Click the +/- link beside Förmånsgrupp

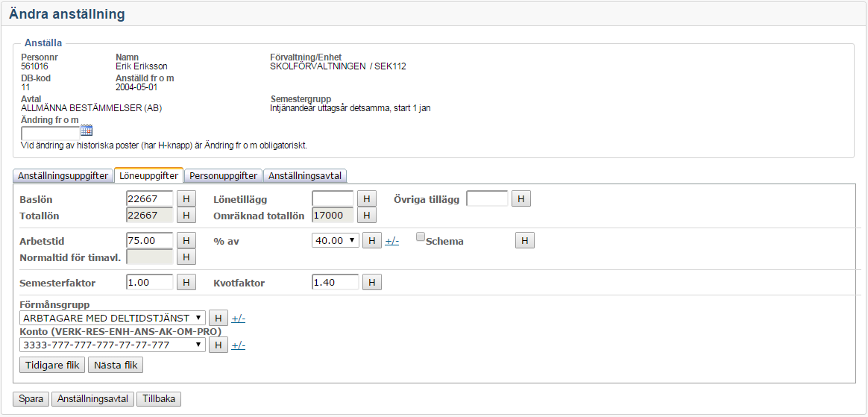click(x=239, y=319)
